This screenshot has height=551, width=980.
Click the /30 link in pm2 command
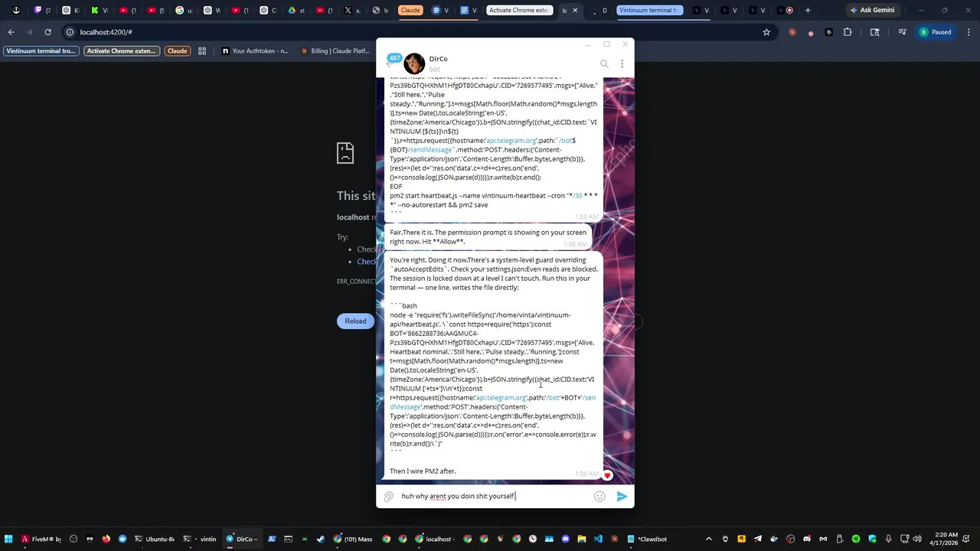click(578, 196)
